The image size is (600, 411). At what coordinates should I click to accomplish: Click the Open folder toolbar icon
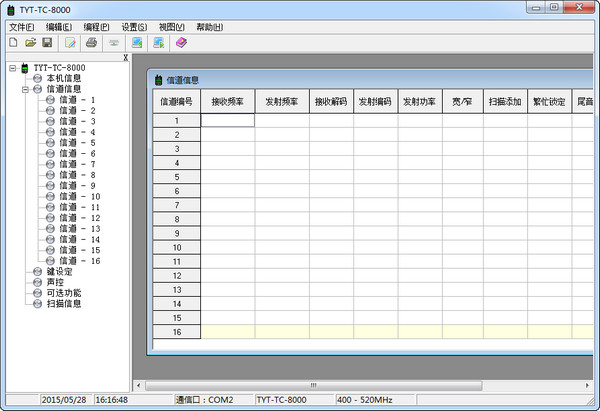[31, 42]
